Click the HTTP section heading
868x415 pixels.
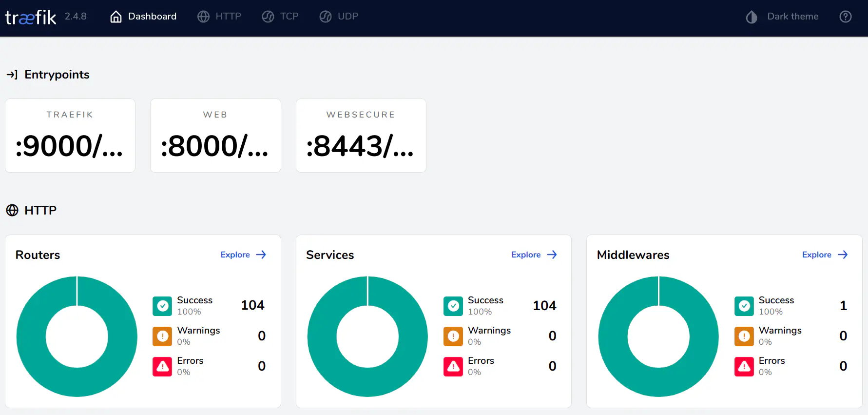pyautogui.click(x=40, y=210)
